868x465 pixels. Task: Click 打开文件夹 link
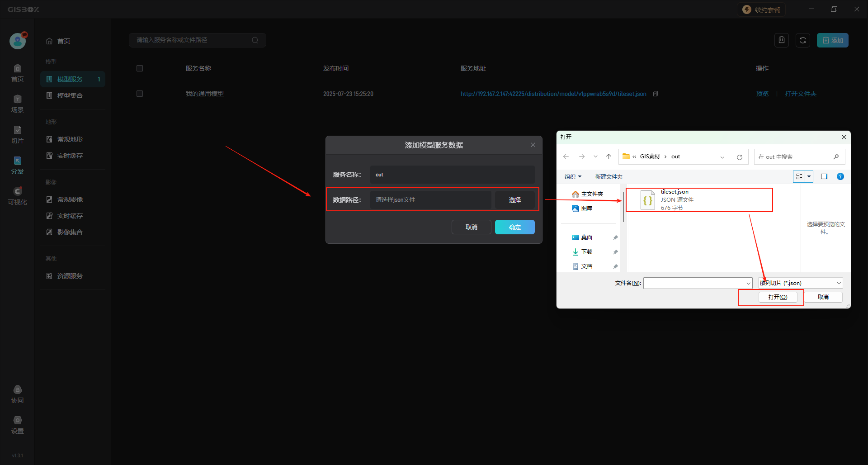coord(801,94)
